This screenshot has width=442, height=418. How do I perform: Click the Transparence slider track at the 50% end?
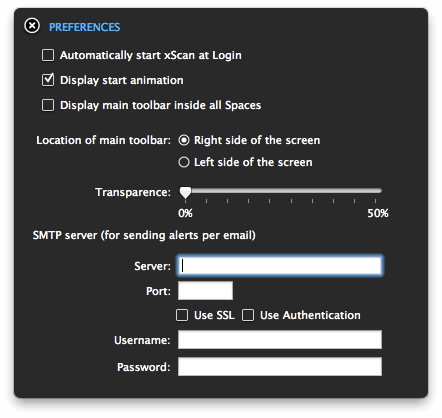(x=377, y=191)
